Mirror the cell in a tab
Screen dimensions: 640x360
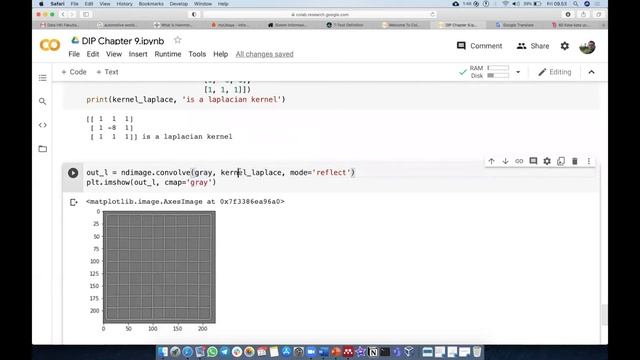pos(561,161)
